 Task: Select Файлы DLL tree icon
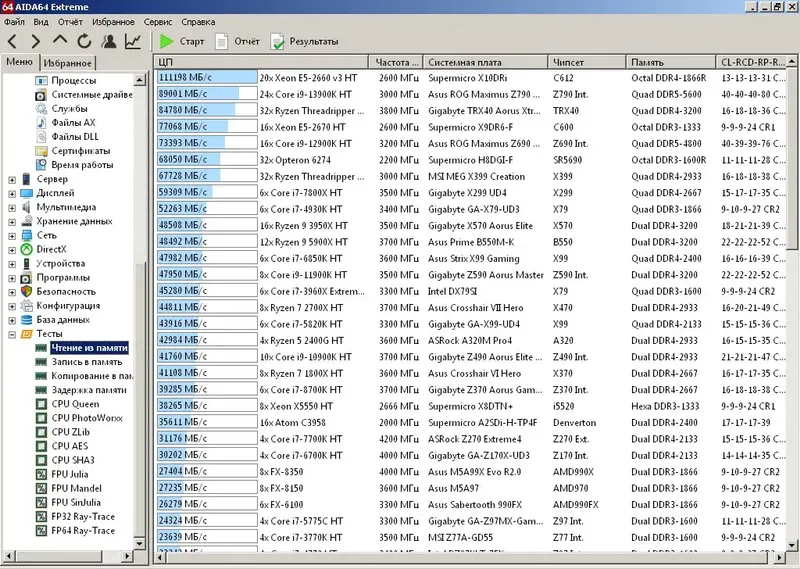pos(41,136)
